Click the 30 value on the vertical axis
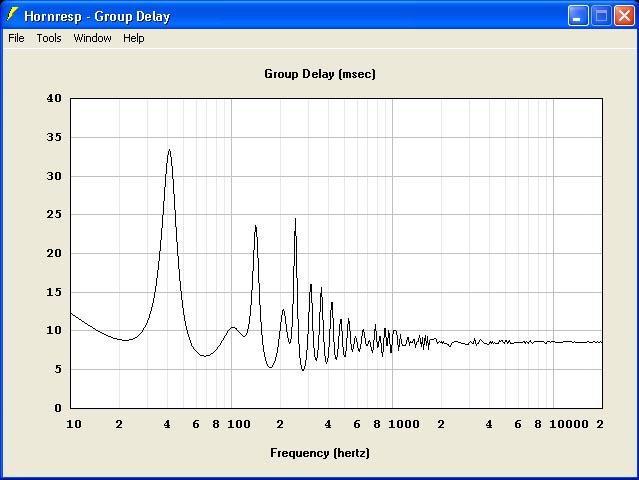639x480 pixels. tap(54, 176)
